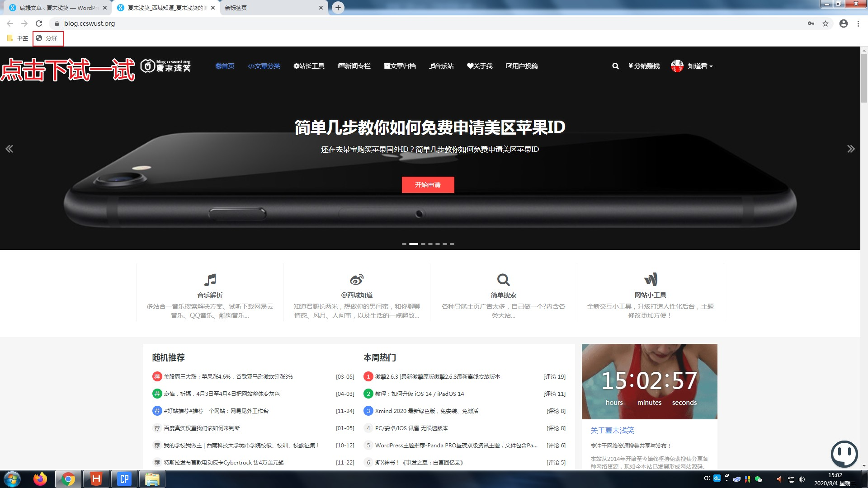
Task: Click the @西城知道 Weibo icon
Action: click(357, 280)
